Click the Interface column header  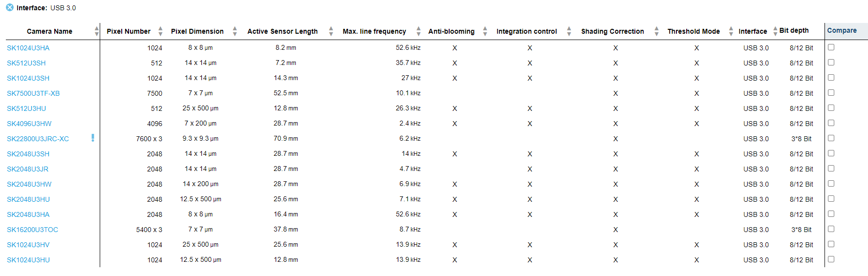(753, 31)
